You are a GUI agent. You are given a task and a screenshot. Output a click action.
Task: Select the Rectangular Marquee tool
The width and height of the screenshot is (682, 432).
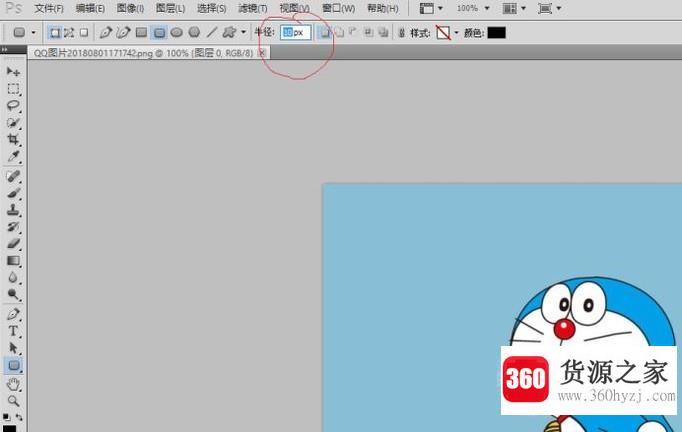coord(13,89)
